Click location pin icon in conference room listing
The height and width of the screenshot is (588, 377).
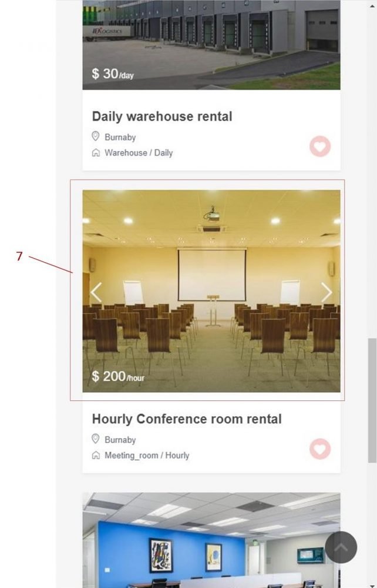[x=96, y=439]
